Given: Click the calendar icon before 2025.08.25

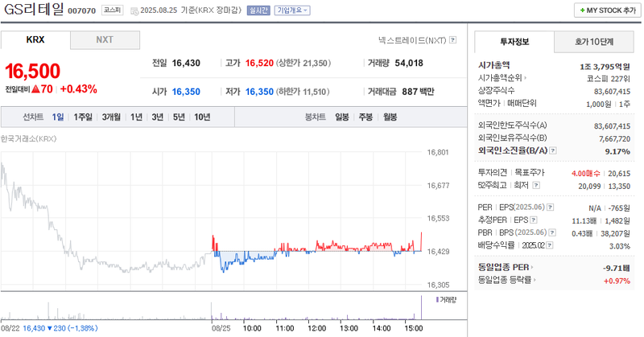Looking at the screenshot, I should 134,11.
